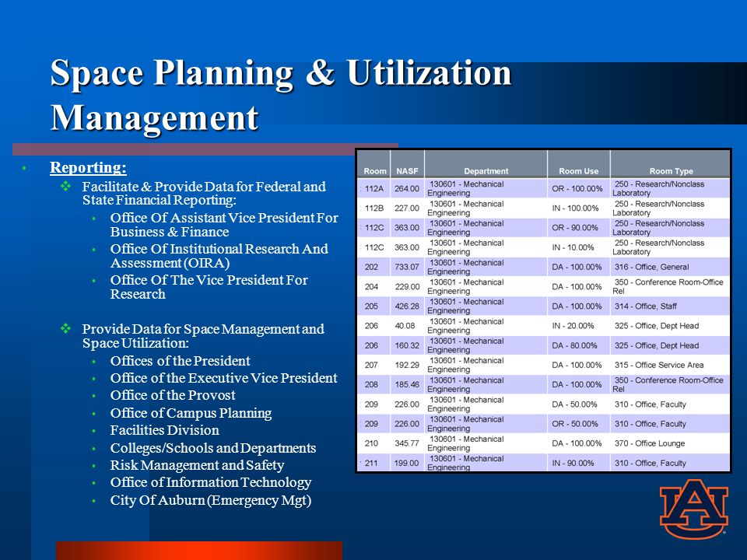Viewport: 747px width, 560px height.
Task: Click room type '314 - Office, Staff'
Action: coord(646,306)
